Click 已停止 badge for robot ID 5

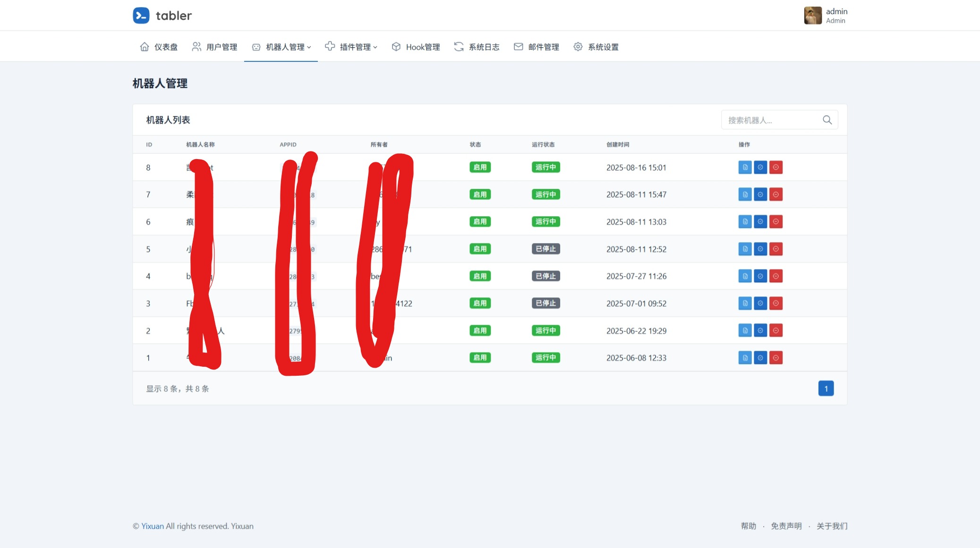pos(545,249)
